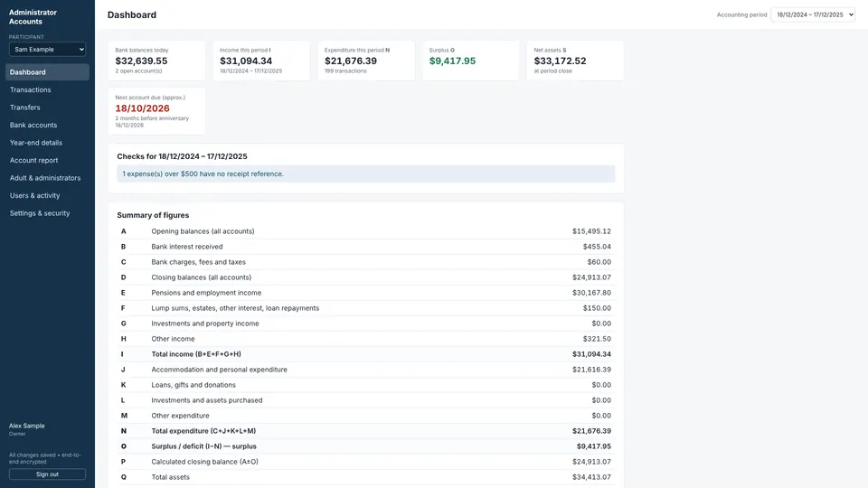The image size is (868, 488).
Task: Click the $321.50 other income amount
Action: [597, 339]
